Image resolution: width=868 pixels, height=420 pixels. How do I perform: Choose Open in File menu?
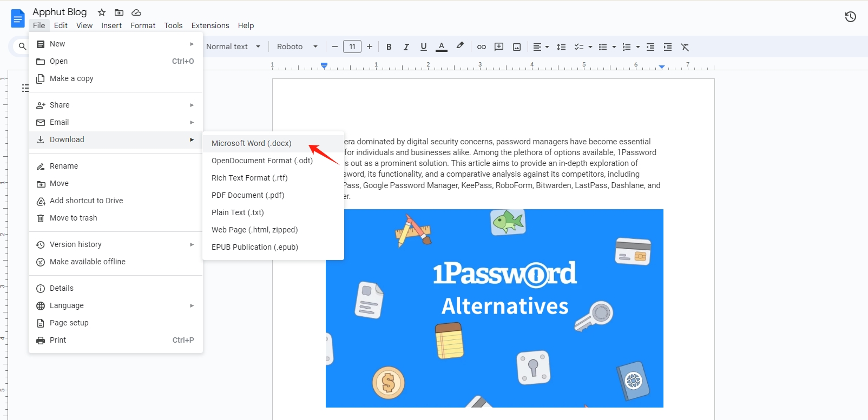click(x=116, y=61)
